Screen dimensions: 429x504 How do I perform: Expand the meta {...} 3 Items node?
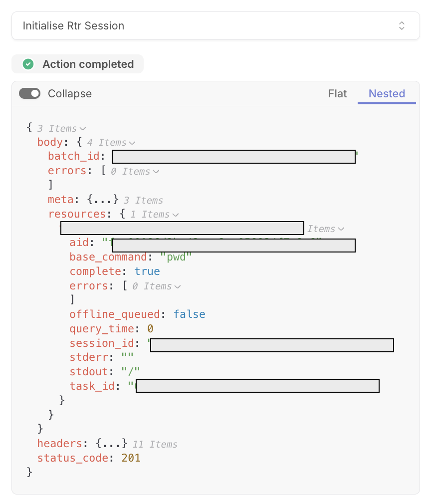tap(103, 200)
